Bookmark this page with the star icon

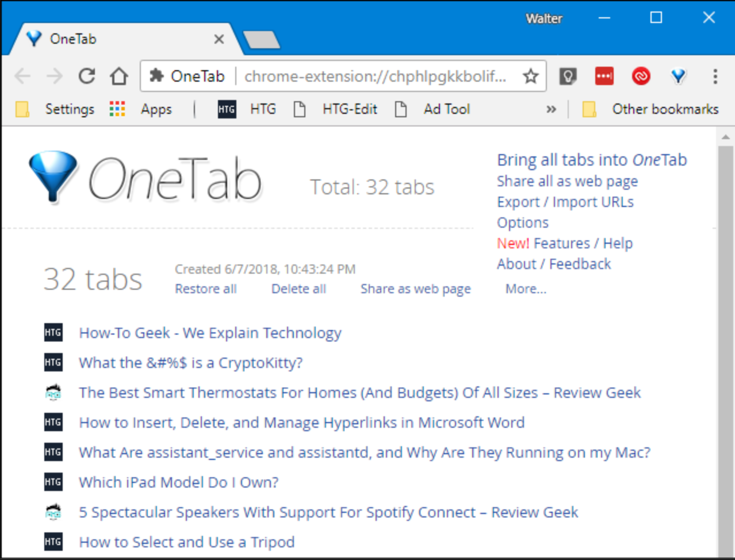point(530,76)
